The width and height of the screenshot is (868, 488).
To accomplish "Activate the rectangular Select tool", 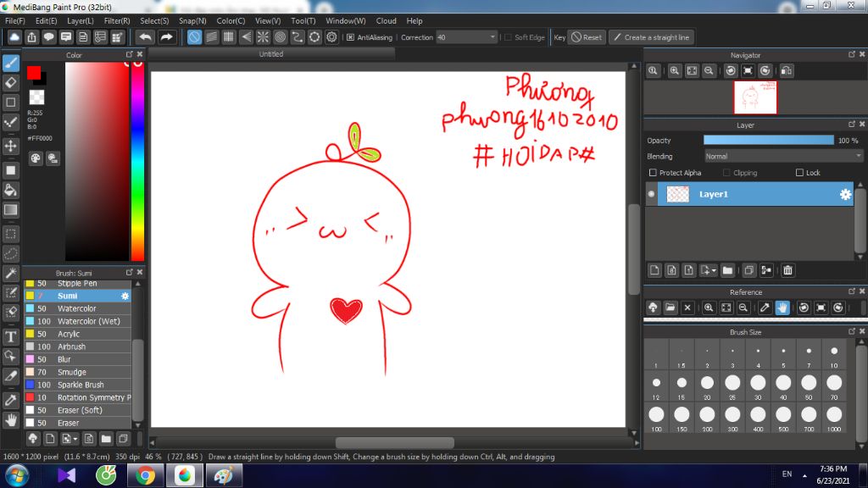I will pos(10,234).
